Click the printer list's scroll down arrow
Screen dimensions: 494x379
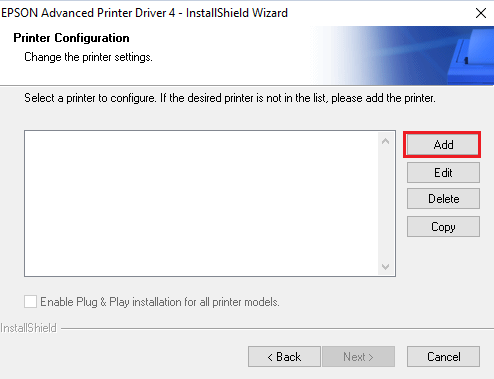tap(386, 267)
